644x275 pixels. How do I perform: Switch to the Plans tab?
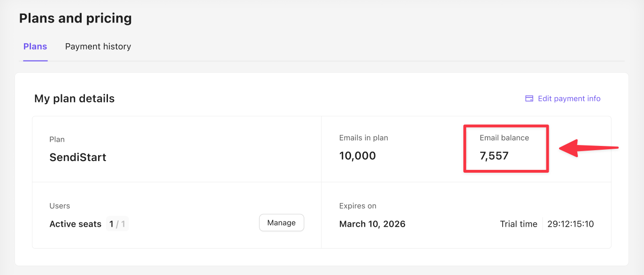tap(35, 46)
